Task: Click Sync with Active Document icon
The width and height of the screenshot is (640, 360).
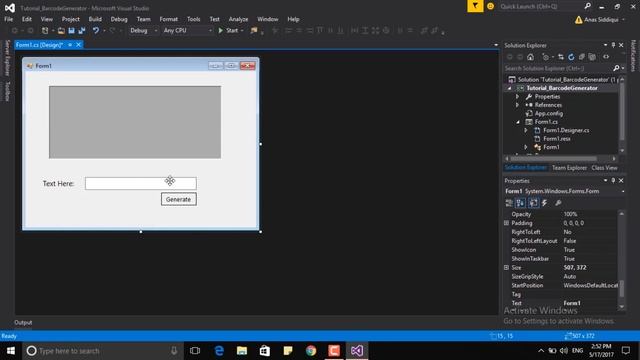Action: coord(561,57)
